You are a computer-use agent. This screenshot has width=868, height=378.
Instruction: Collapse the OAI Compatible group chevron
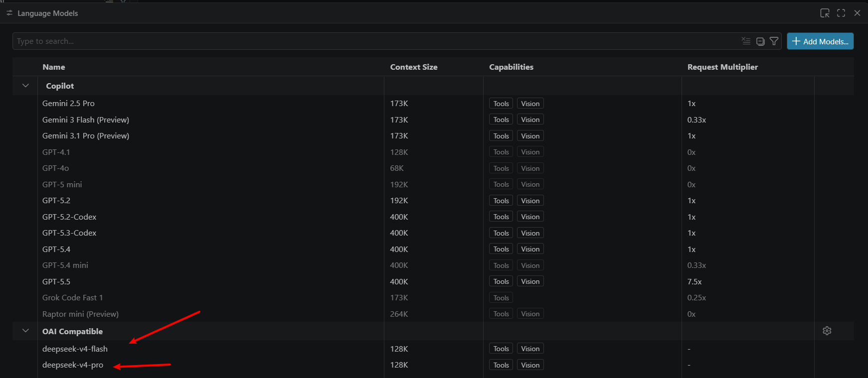pyautogui.click(x=25, y=331)
